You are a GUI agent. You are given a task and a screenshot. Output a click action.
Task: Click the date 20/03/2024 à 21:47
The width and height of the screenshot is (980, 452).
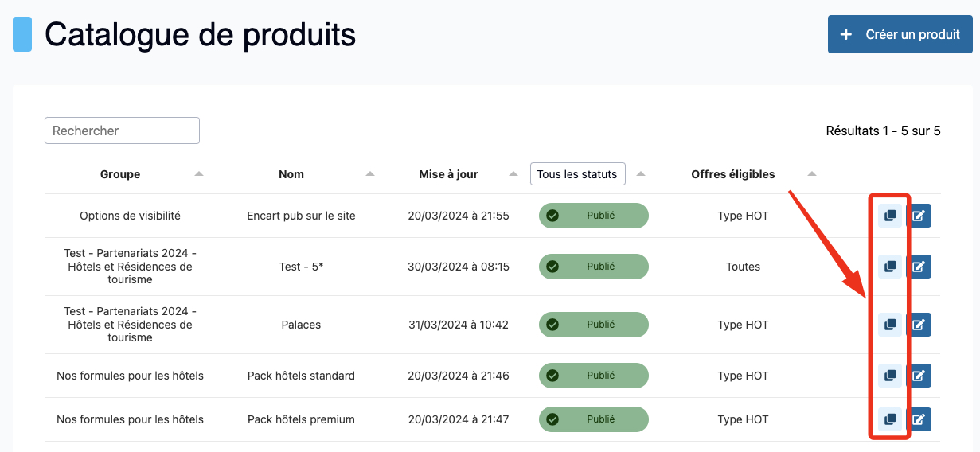click(459, 419)
